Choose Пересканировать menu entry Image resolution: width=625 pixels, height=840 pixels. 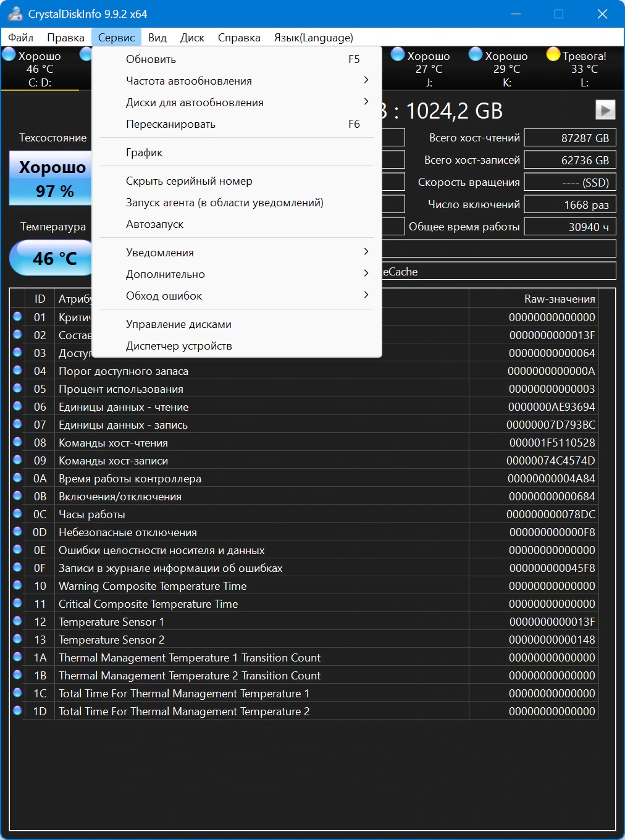coord(237,124)
